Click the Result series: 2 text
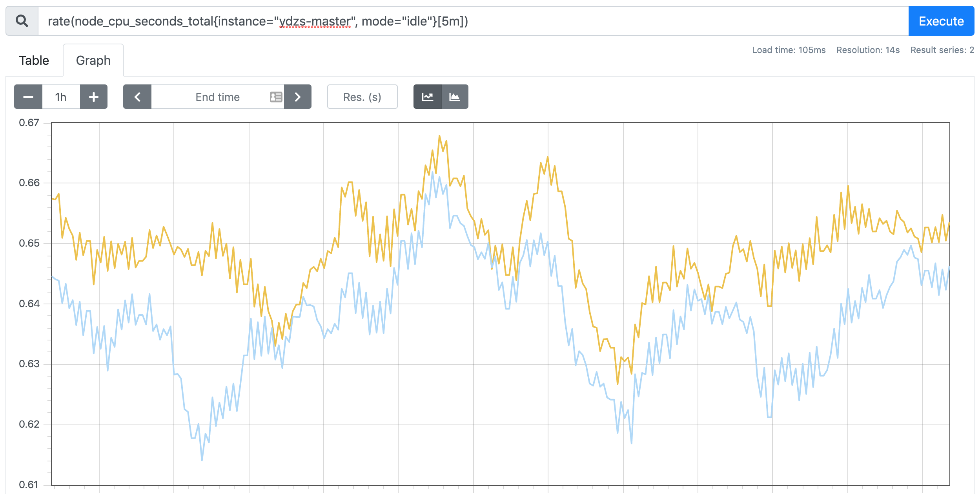Screen dimensions: 980x494 pos(942,50)
